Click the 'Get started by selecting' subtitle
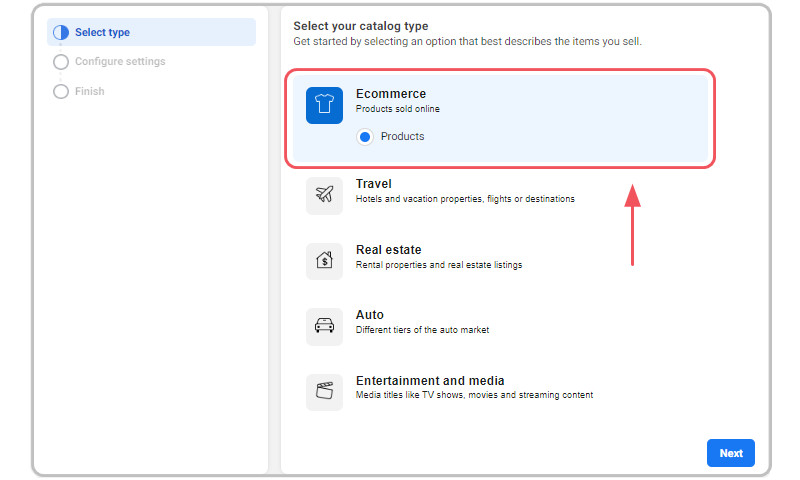Screen dimensions: 800x480 (x=467, y=41)
